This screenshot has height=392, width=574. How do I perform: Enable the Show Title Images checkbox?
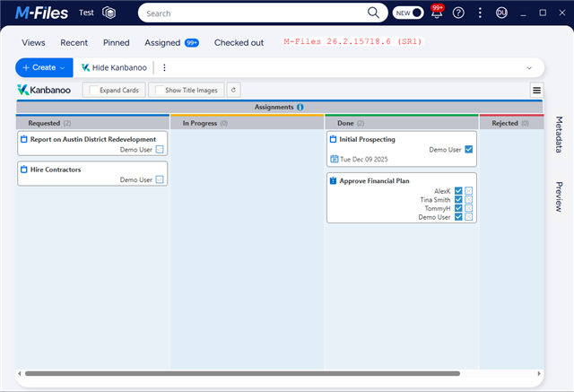(x=158, y=90)
